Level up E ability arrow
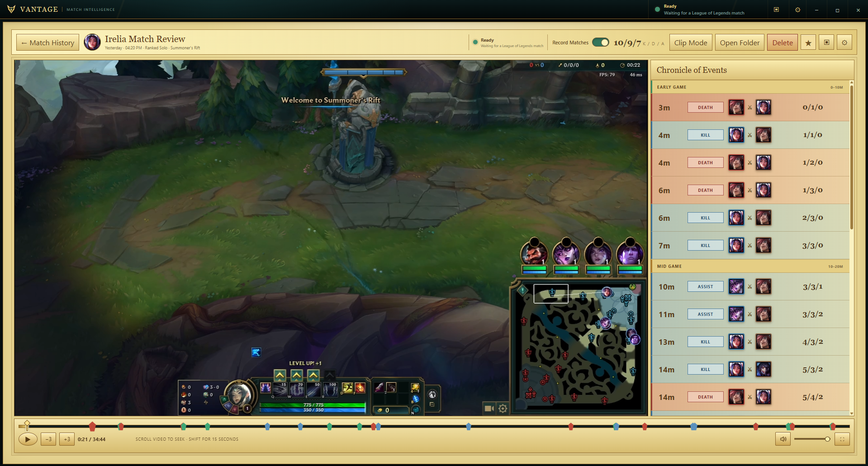 tap(313, 375)
